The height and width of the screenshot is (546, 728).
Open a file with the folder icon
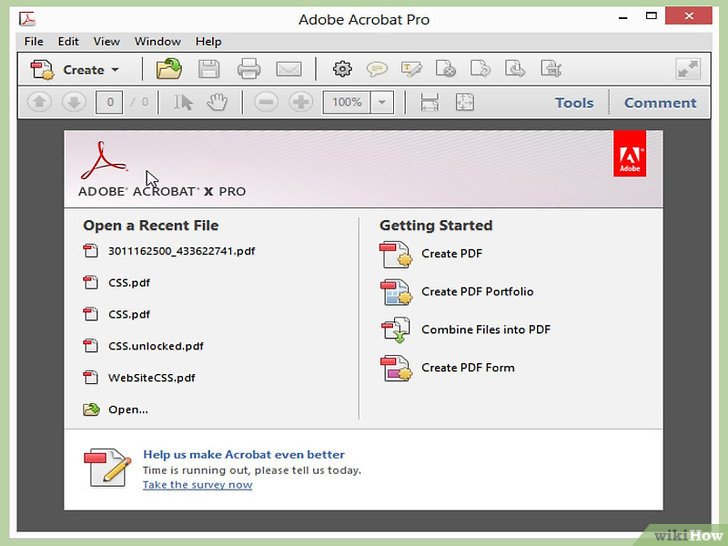pyautogui.click(x=169, y=69)
